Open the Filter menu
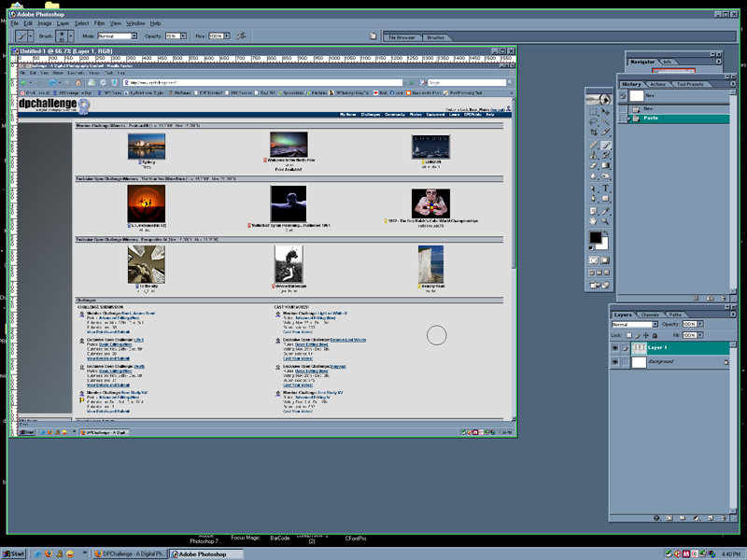 pyautogui.click(x=99, y=22)
